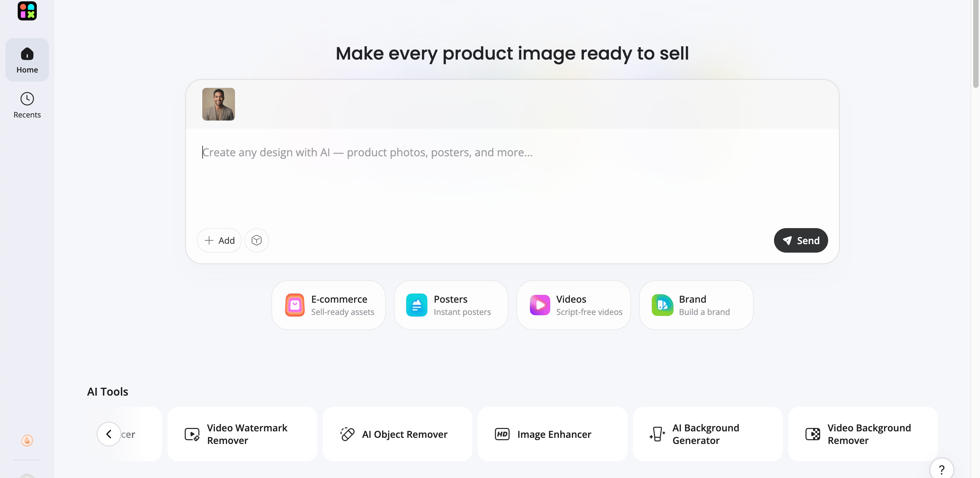The width and height of the screenshot is (980, 478).
Task: Click the Video Watermark Remover icon
Action: click(192, 434)
